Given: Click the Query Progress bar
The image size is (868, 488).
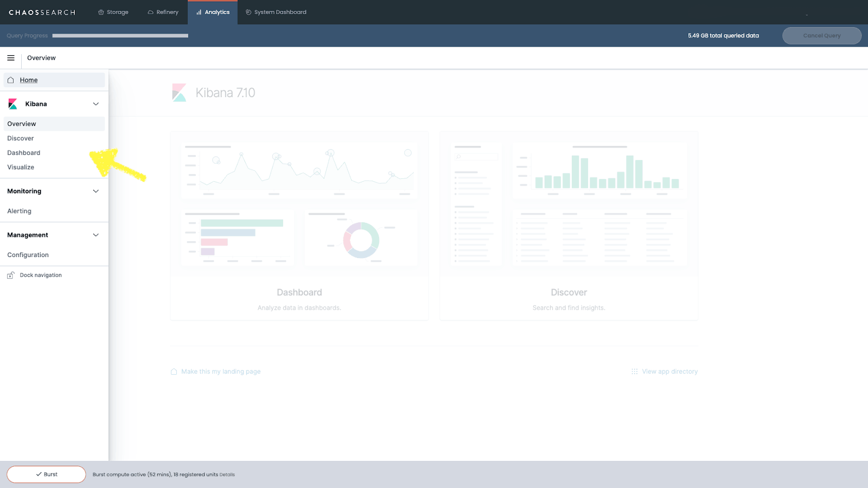Looking at the screenshot, I should coord(119,35).
